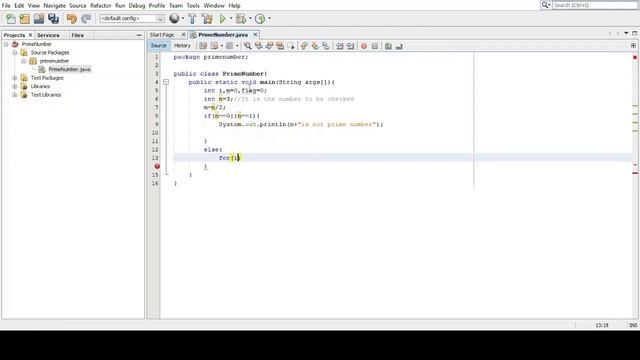Screen dimensions: 640x360
Task: Click the Comment code icon
Action: point(388,46)
